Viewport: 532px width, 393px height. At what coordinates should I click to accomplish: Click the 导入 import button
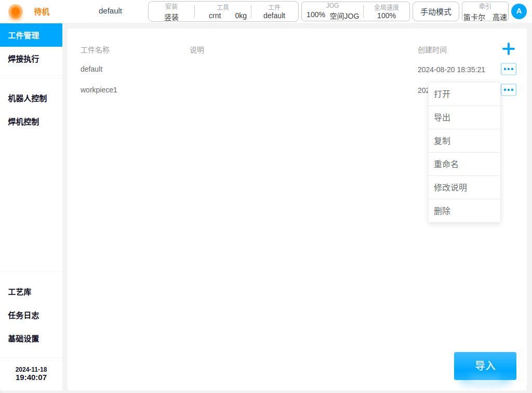click(485, 366)
